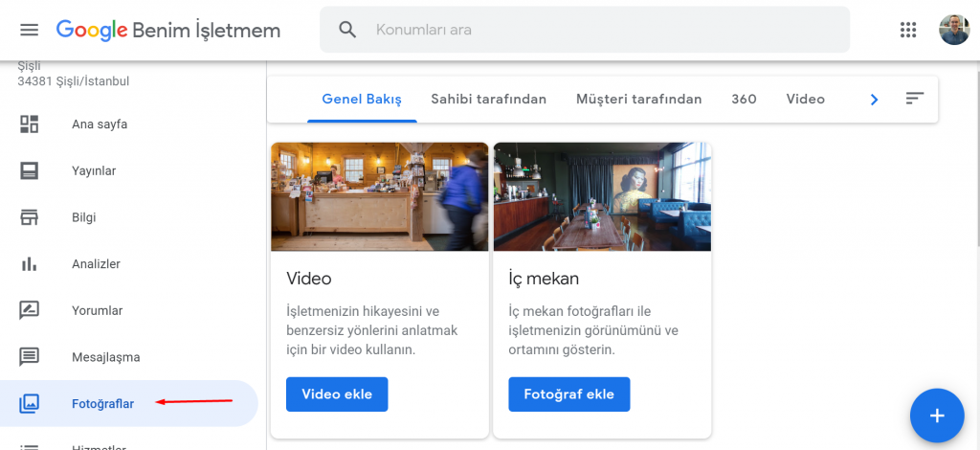Switch to Müşteri tarafından tab
The height and width of the screenshot is (450, 980).
[x=638, y=100]
